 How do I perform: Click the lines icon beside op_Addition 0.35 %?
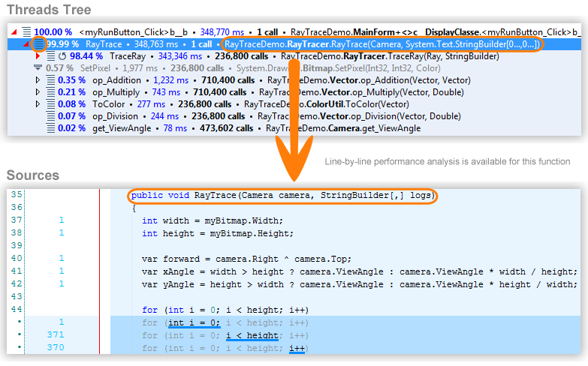[x=50, y=80]
